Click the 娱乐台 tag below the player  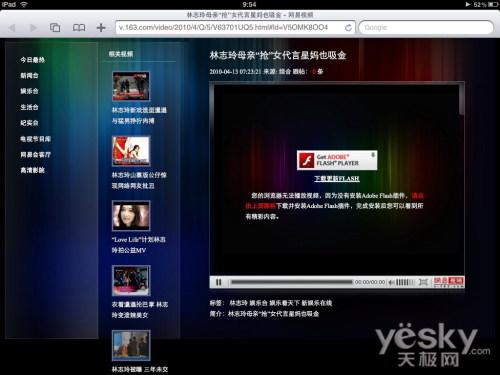258,303
